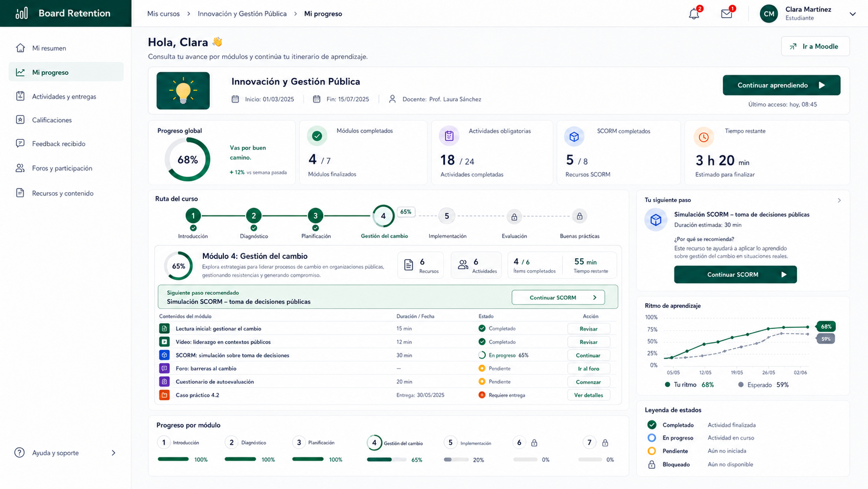
Task: Open Foros y participación in the sidebar
Action: pos(66,168)
